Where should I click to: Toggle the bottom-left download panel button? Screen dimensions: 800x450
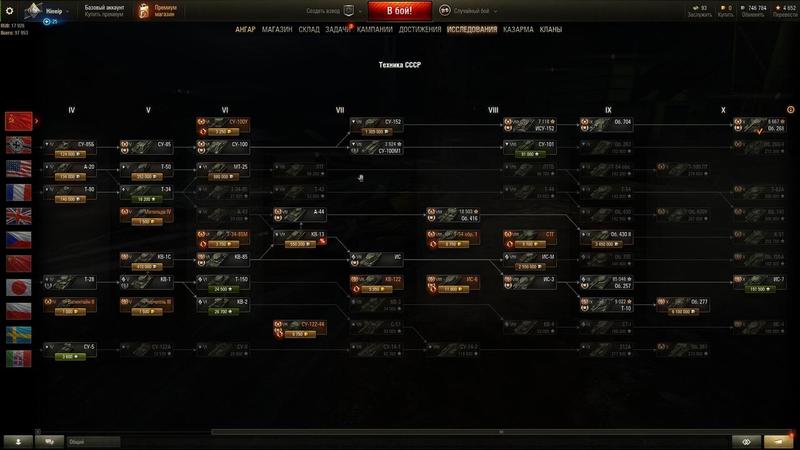point(18,442)
